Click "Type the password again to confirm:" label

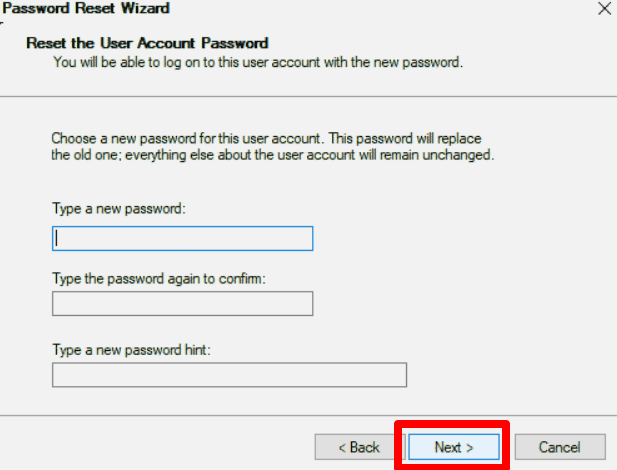(x=157, y=277)
